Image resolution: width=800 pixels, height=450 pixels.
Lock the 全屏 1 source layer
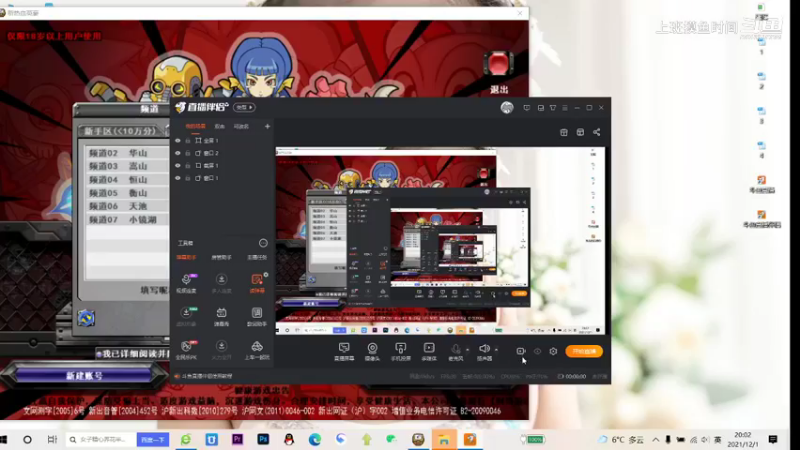click(188, 140)
